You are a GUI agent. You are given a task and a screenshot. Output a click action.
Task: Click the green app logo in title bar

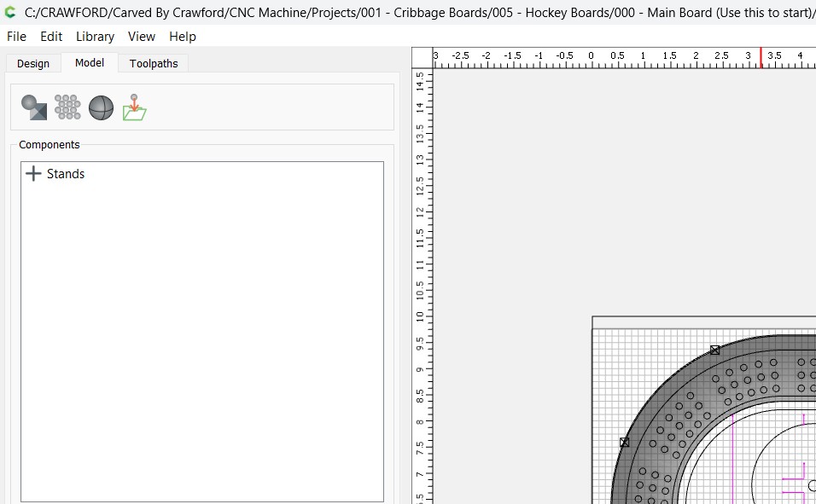click(10, 12)
